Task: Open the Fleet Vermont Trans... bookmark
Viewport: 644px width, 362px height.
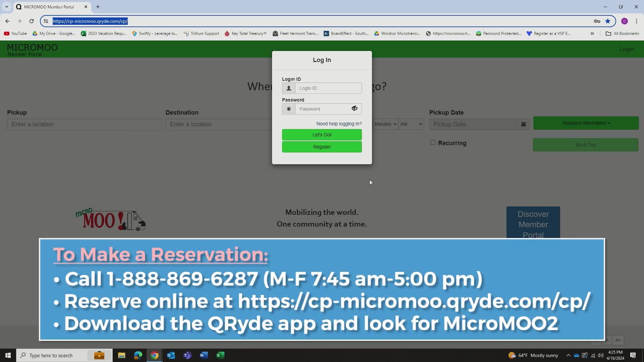Action: 296,34
